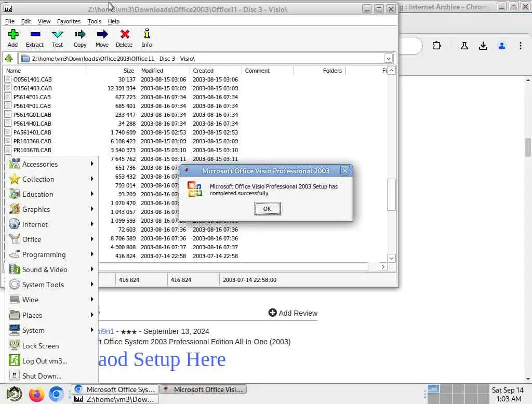Sort the file list by Size column
This screenshot has height=404, width=532.
112,71
